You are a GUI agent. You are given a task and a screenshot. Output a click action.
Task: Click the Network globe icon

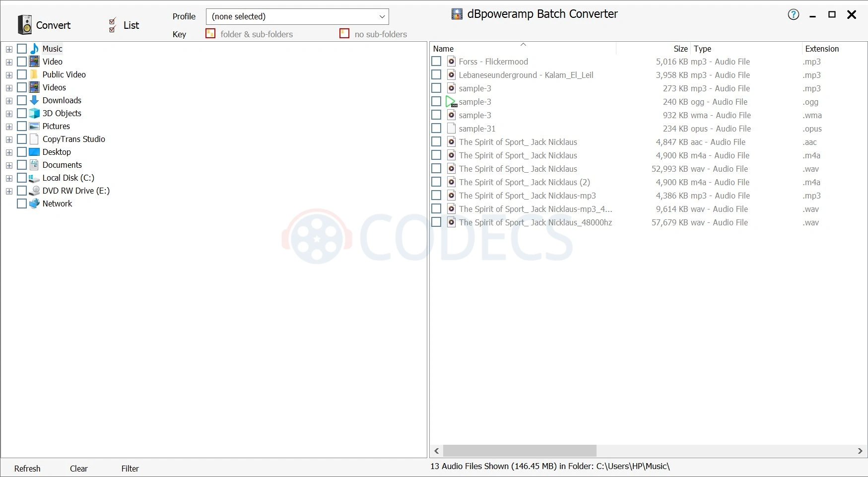[x=34, y=204]
